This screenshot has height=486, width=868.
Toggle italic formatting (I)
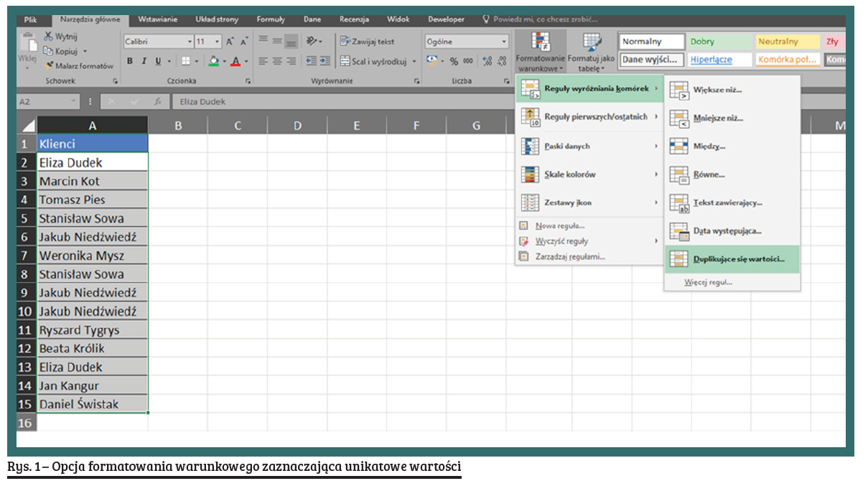pyautogui.click(x=144, y=62)
